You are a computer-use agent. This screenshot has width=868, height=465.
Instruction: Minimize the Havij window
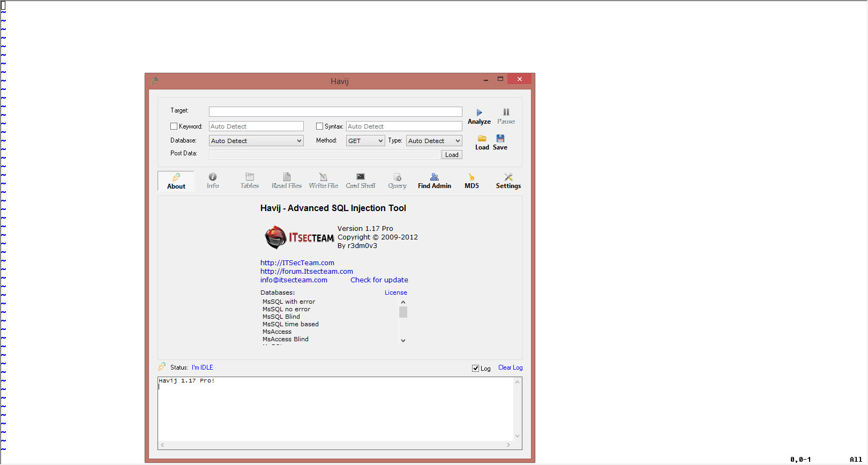pyautogui.click(x=486, y=79)
